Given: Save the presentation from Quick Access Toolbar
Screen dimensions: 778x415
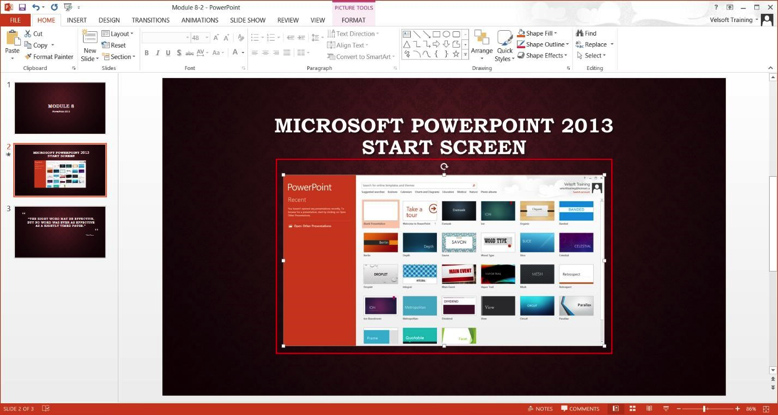Looking at the screenshot, I should pos(22,7).
